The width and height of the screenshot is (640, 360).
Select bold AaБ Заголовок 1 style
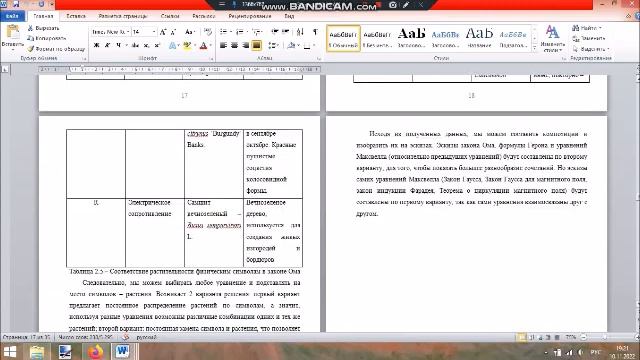pyautogui.click(x=411, y=38)
